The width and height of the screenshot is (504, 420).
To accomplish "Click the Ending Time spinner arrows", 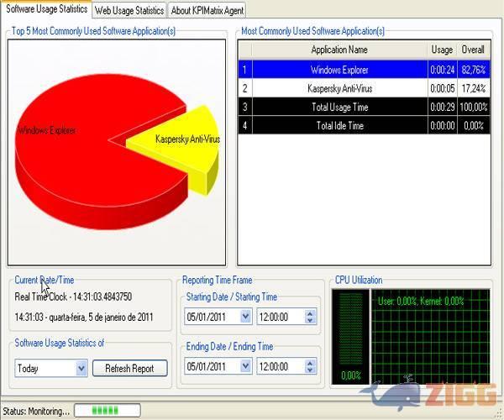I will [x=310, y=367].
